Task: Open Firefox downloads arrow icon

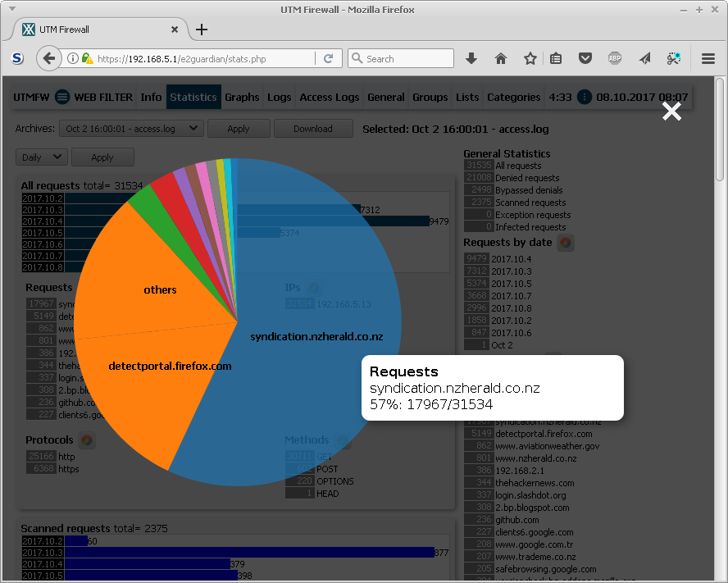Action: tap(471, 58)
